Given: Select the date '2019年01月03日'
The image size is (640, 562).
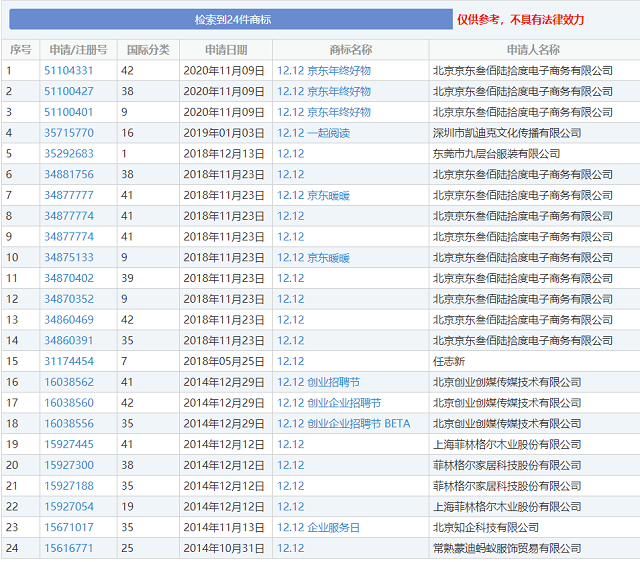Looking at the screenshot, I should (224, 133).
